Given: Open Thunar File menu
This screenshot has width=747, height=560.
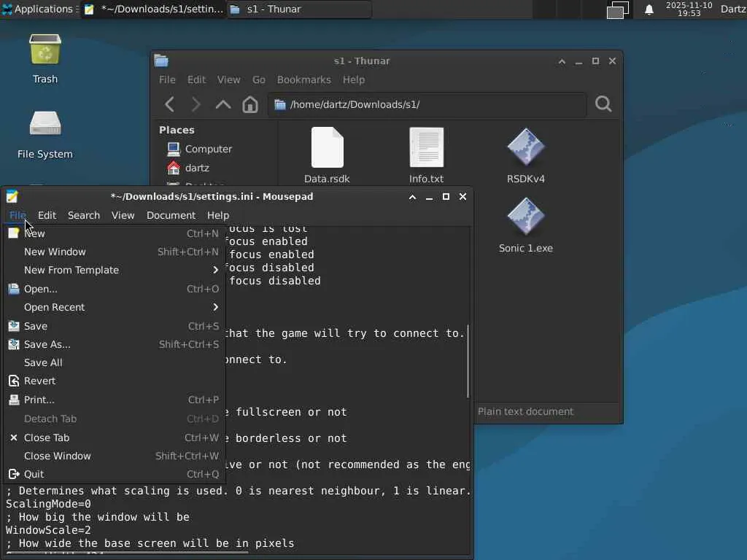Looking at the screenshot, I should point(167,79).
